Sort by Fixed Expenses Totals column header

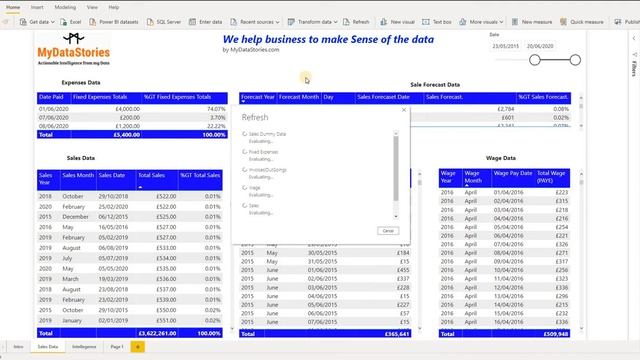click(x=106, y=97)
